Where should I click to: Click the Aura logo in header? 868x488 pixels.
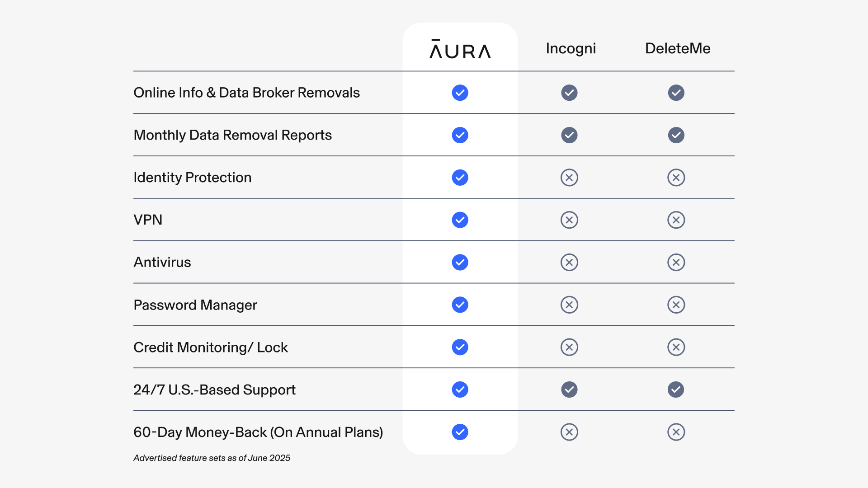click(x=460, y=49)
